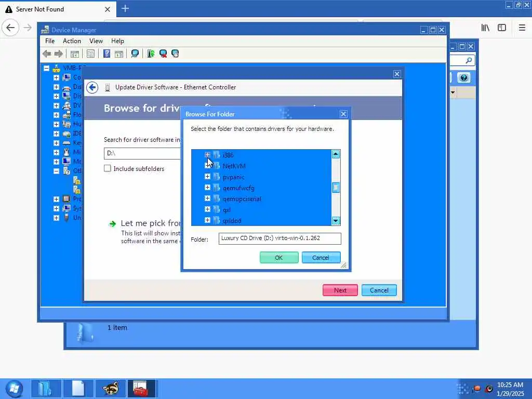Click the dropdown arrow in the background Explorer window
The height and width of the screenshot is (399, 532).
(453, 92)
